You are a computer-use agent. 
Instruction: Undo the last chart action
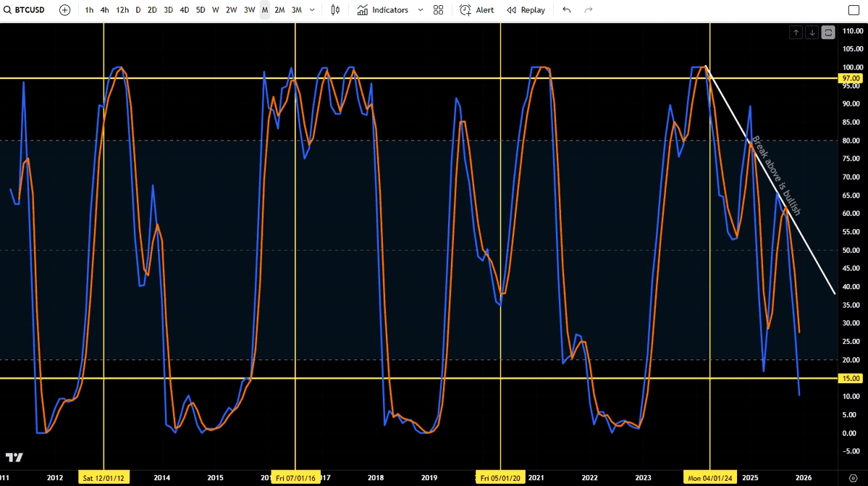click(566, 10)
